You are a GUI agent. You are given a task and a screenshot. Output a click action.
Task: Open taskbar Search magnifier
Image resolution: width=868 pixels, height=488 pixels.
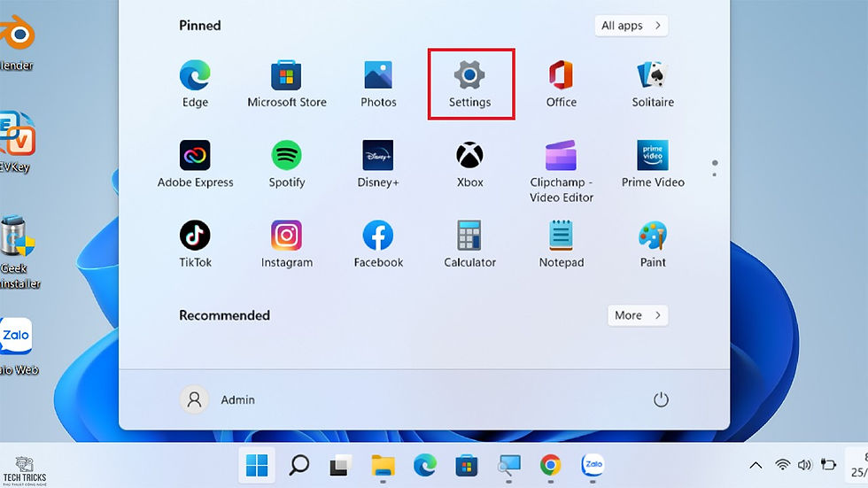point(299,465)
